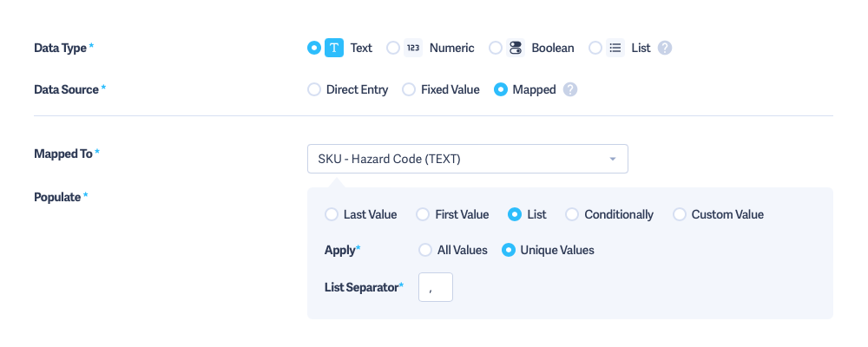Image resolution: width=868 pixels, height=347 pixels.
Task: Select the Text data type radio
Action: [x=314, y=49]
